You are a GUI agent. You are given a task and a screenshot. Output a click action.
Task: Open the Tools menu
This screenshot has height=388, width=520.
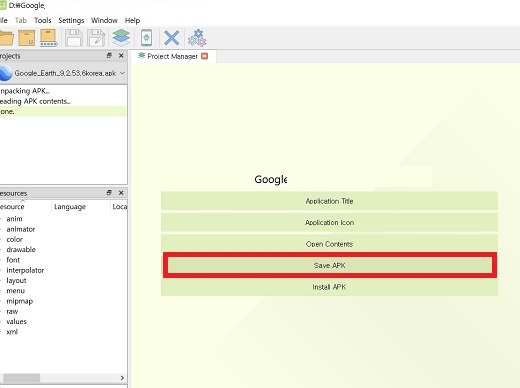[43, 20]
